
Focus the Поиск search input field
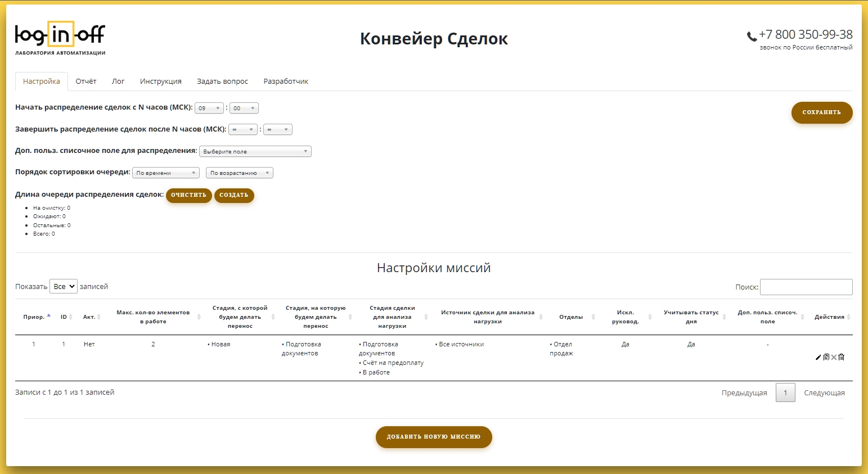tap(806, 287)
